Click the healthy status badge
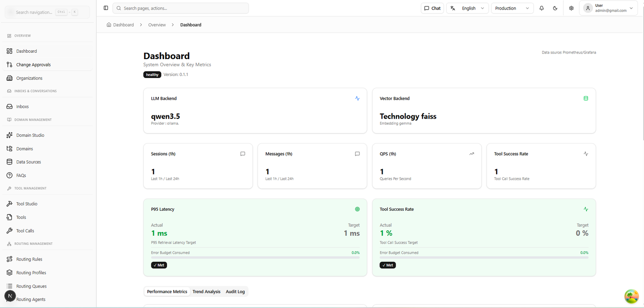Image resolution: width=644 pixels, height=308 pixels. (152, 75)
